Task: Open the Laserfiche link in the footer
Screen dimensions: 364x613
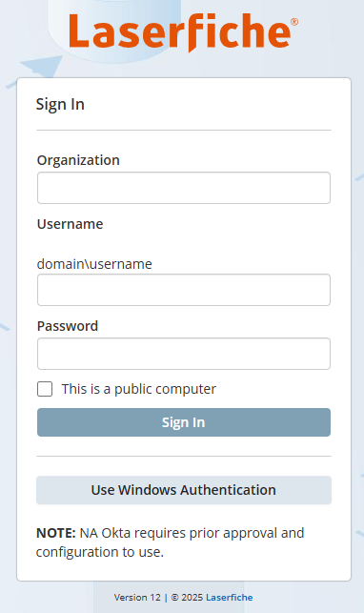Action: [230, 598]
